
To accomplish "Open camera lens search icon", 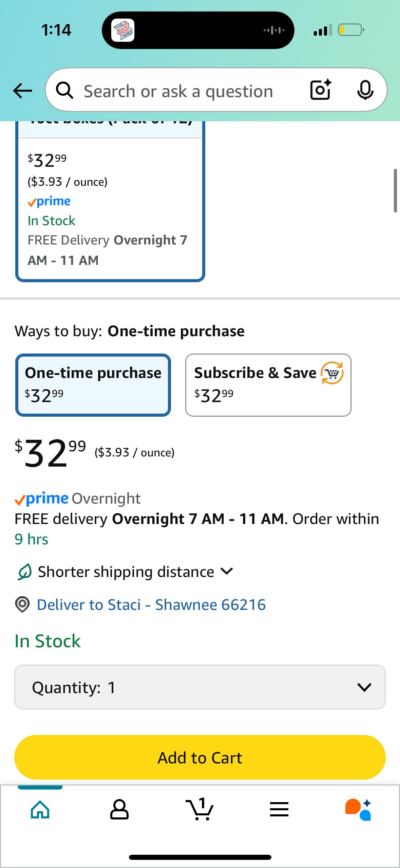I will [321, 90].
